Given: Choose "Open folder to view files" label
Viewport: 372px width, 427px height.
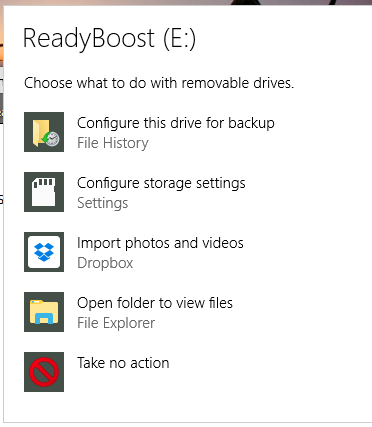Looking at the screenshot, I should click(155, 303).
